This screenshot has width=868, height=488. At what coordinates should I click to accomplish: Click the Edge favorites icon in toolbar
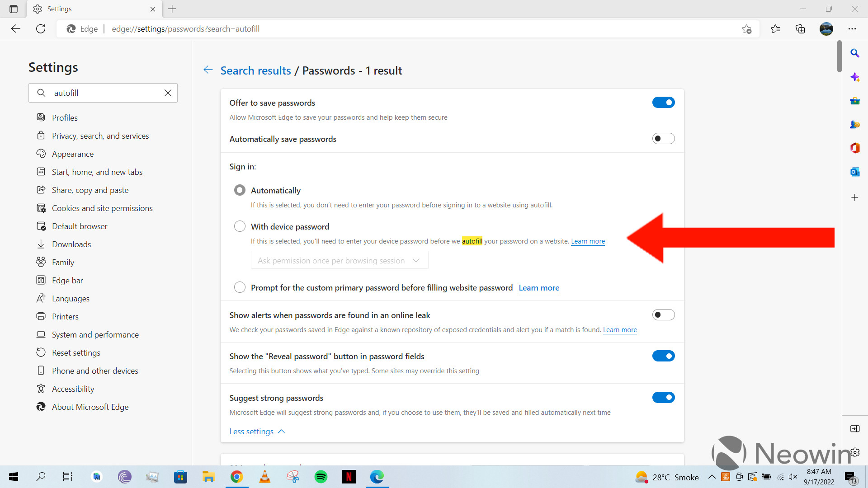point(775,28)
